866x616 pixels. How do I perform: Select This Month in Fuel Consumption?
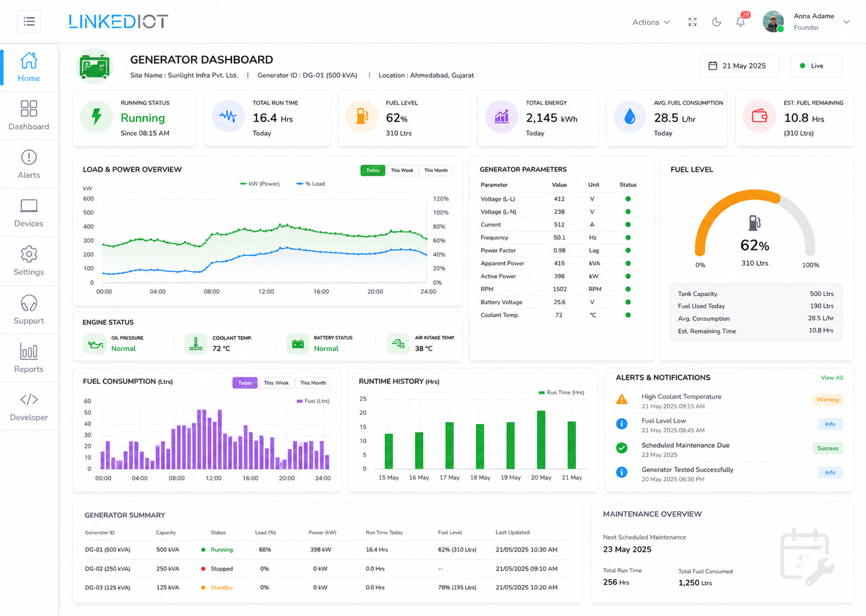tap(313, 383)
